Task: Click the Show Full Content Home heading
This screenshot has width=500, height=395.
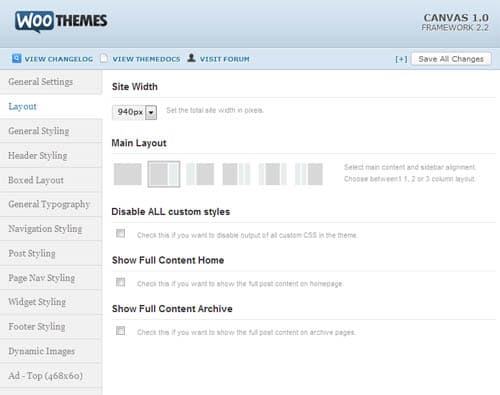Action: coord(168,260)
